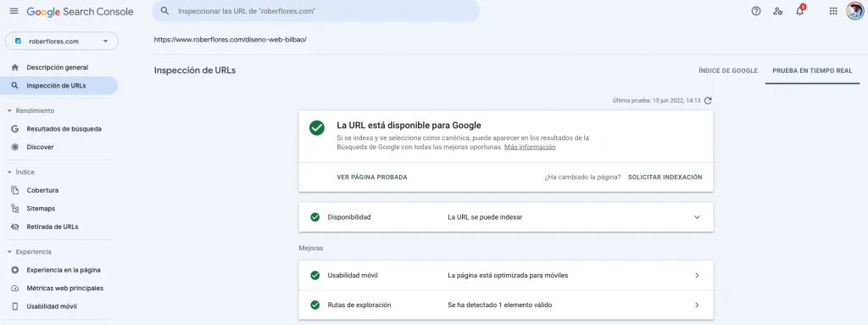Click the magnifier icon beside Inspección de URLs

coord(15,86)
